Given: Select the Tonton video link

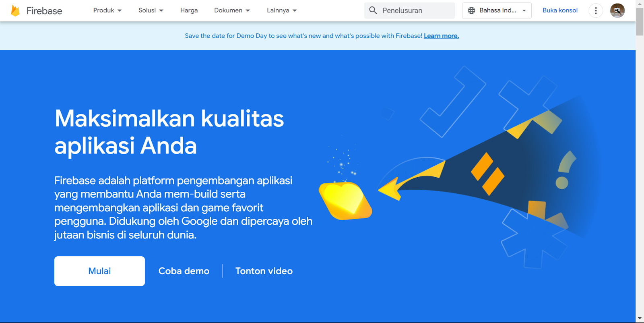Looking at the screenshot, I should [x=264, y=271].
